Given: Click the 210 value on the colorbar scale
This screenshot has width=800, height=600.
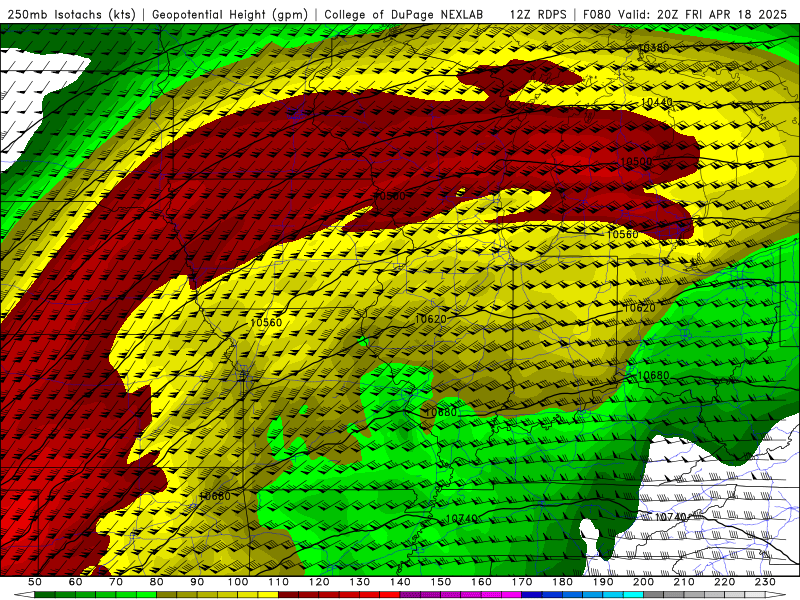Looking at the screenshot, I should pos(684,582).
